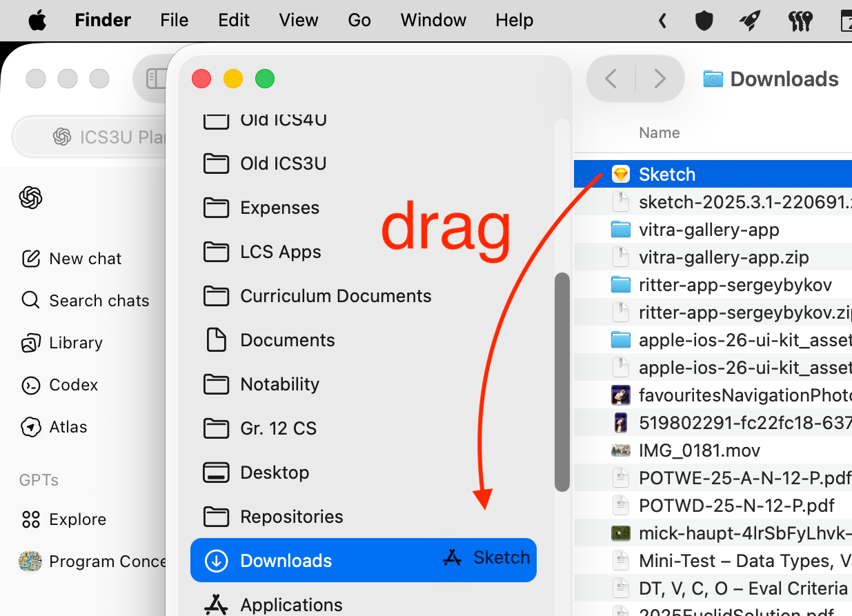Click the Finder sidebar scrollbar thumb
Image resolution: width=852 pixels, height=616 pixels.
pyautogui.click(x=562, y=381)
